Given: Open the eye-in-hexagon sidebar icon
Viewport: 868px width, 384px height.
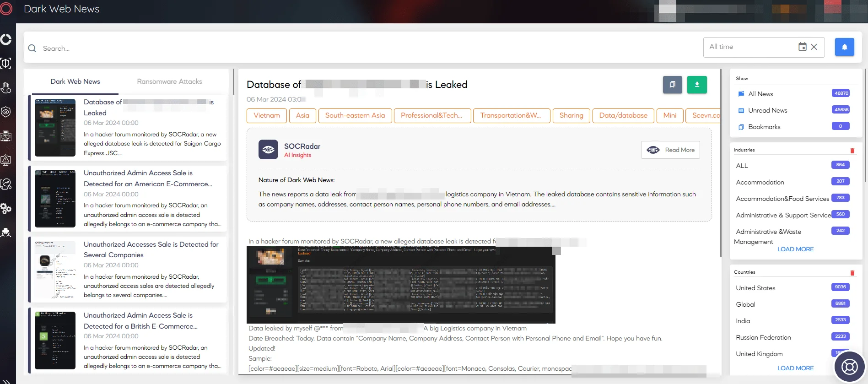Looking at the screenshot, I should 6,112.
